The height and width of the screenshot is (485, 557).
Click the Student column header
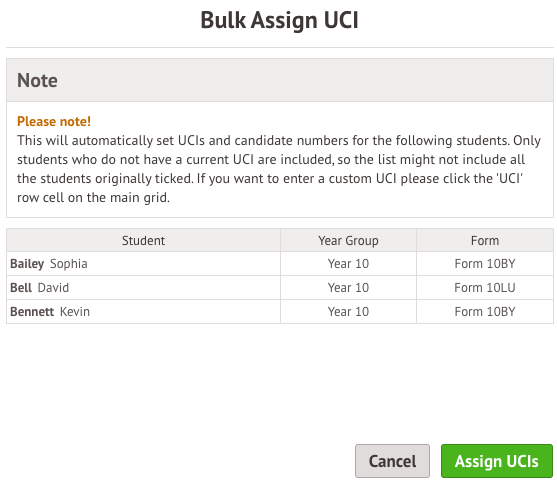144,241
